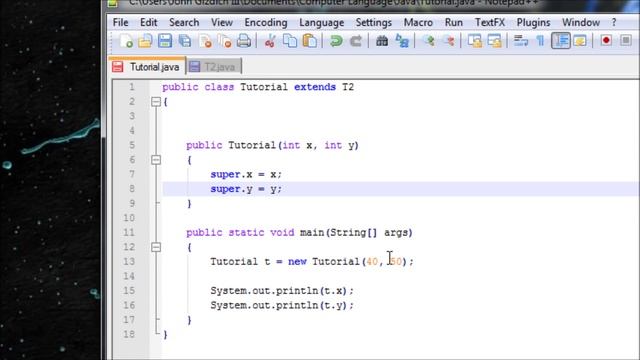
Task: Click the greyed Redo arrow icon
Action: pyautogui.click(x=356, y=41)
